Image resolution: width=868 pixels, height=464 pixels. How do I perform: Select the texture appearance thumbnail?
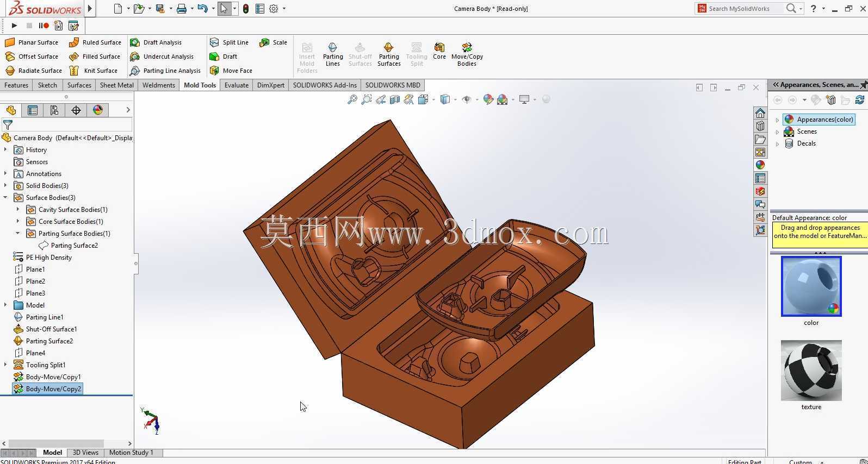click(811, 371)
